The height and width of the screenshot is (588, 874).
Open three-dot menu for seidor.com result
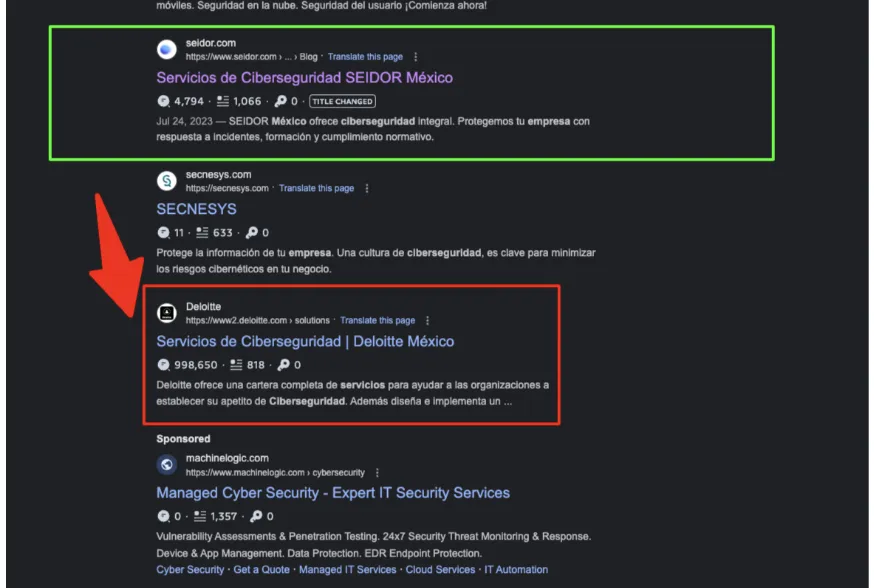415,57
